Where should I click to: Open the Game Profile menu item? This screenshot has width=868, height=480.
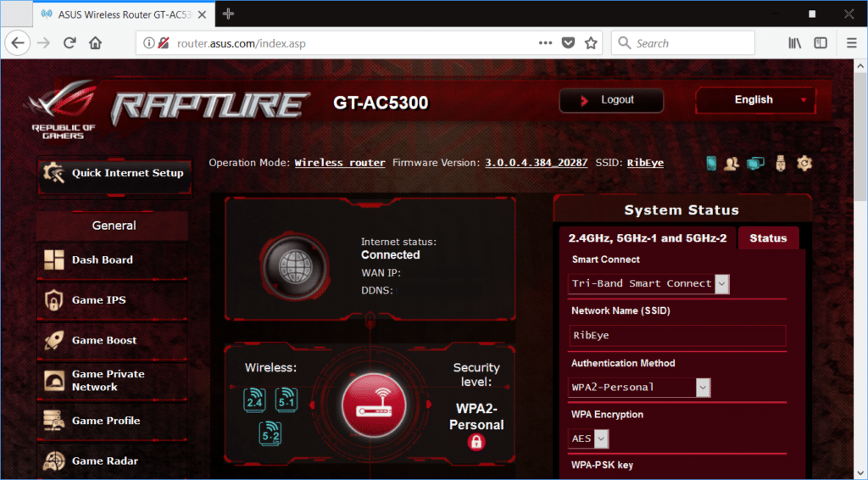113,421
